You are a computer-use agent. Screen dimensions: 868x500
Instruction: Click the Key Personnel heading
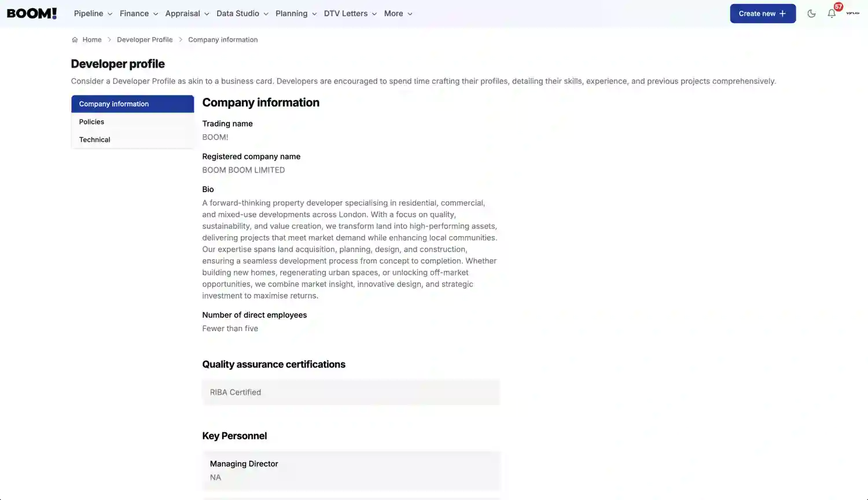[234, 436]
